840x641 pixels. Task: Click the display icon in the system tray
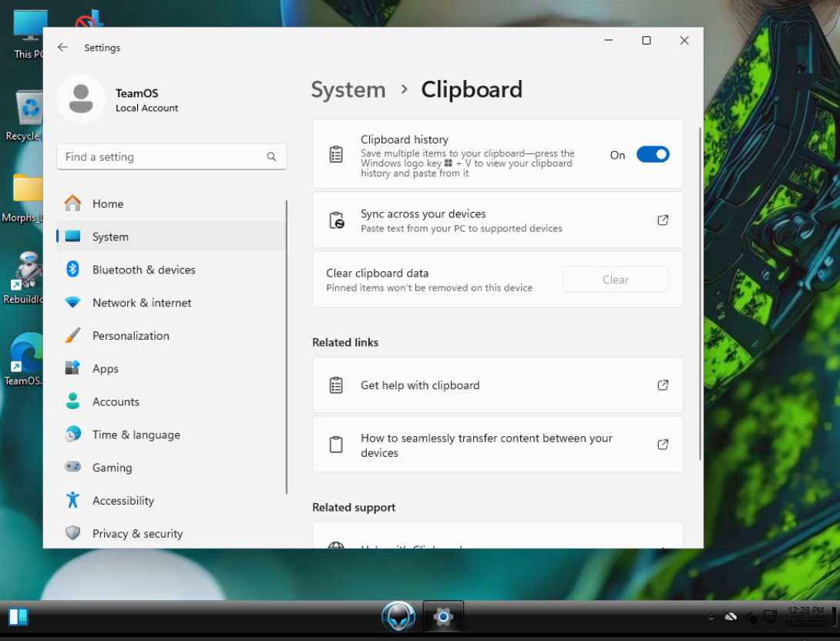[770, 617]
